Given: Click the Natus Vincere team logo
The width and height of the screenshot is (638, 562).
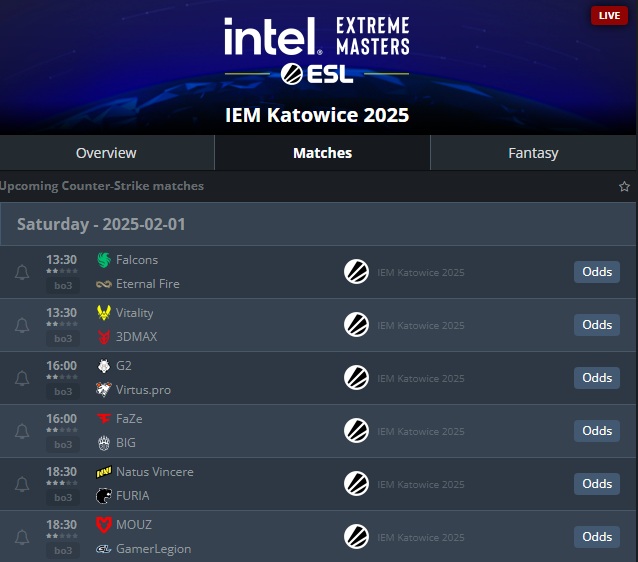Looking at the screenshot, I should point(104,472).
